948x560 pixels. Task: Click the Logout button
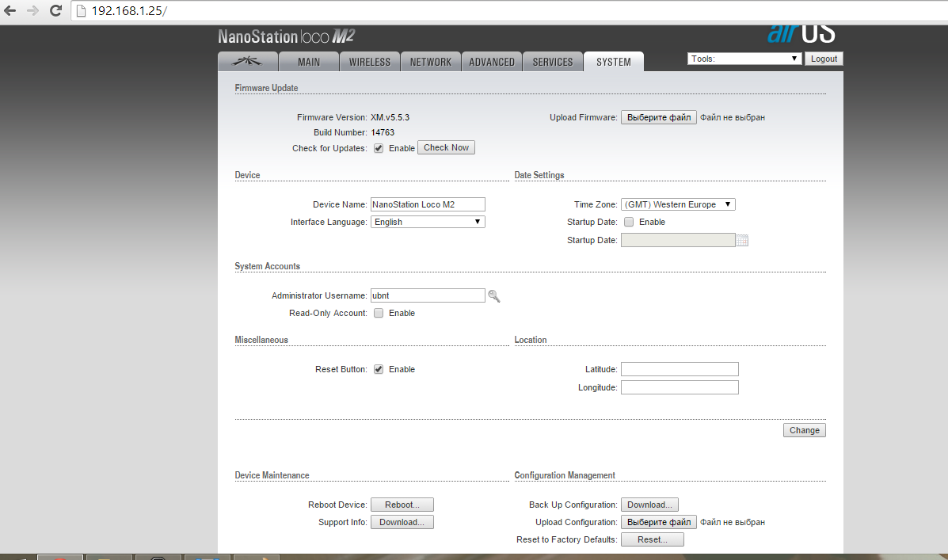[x=824, y=59]
